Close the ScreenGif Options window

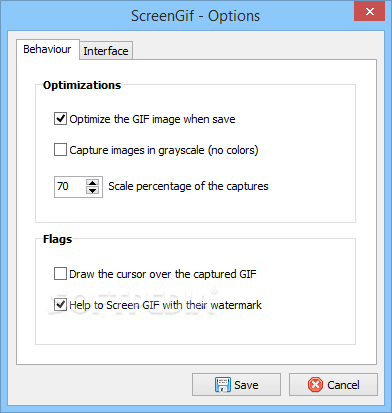pos(369,12)
